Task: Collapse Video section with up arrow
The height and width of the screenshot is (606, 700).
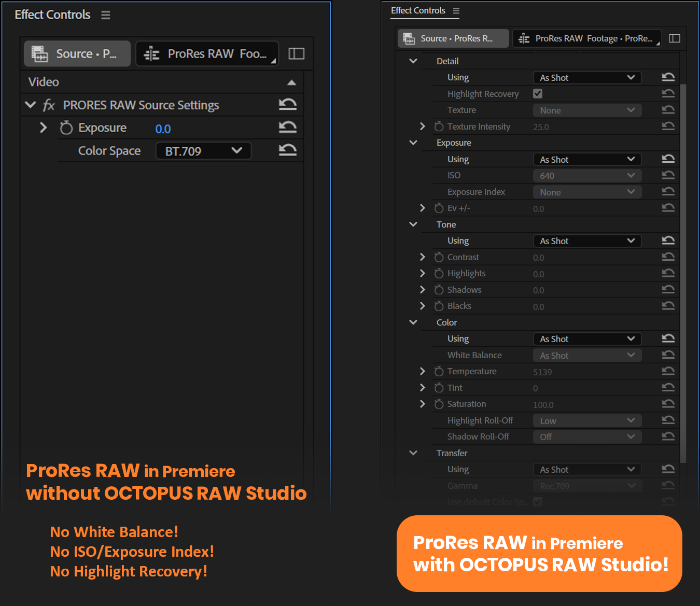Action: [292, 82]
